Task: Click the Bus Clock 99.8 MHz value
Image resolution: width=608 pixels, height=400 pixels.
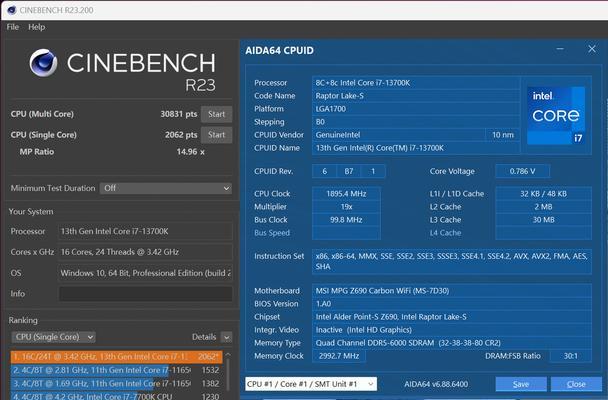Action: click(x=346, y=220)
